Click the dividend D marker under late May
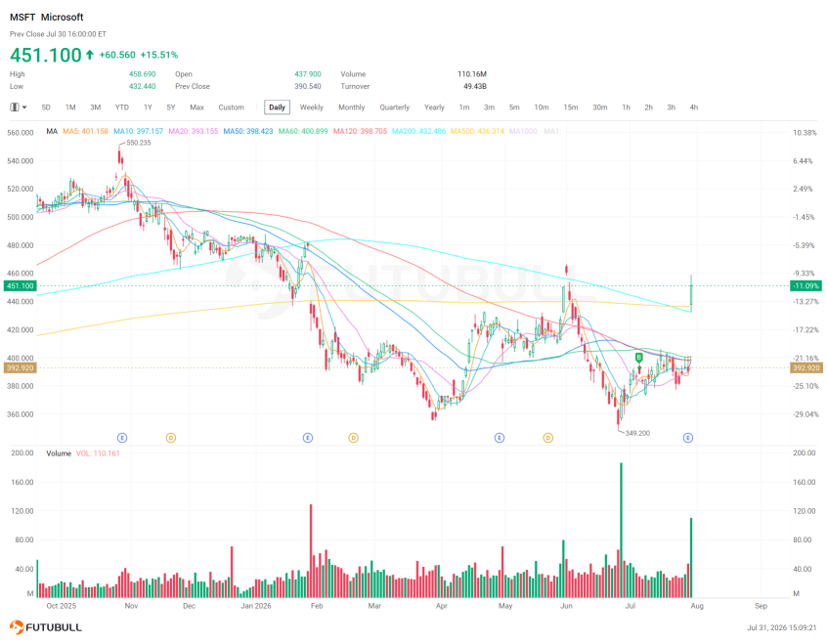827x644 pixels. [548, 437]
